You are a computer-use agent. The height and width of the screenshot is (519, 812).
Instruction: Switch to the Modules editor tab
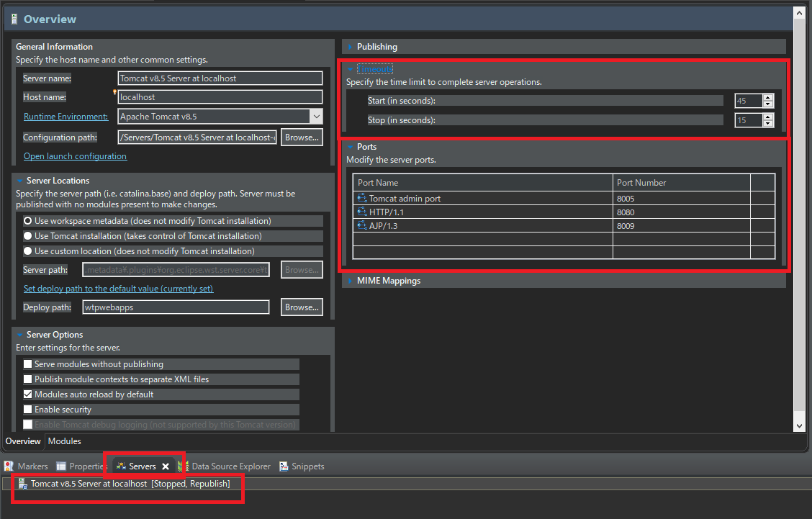click(x=65, y=441)
